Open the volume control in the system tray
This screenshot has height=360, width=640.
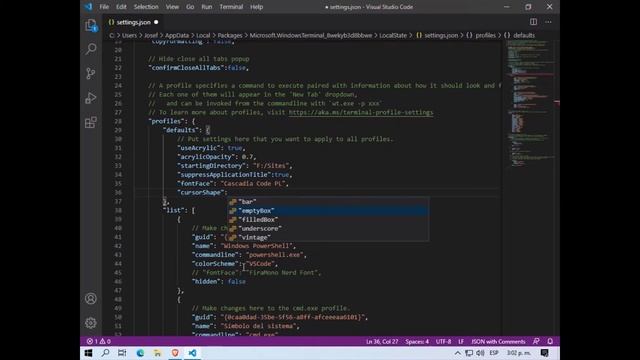(480, 353)
